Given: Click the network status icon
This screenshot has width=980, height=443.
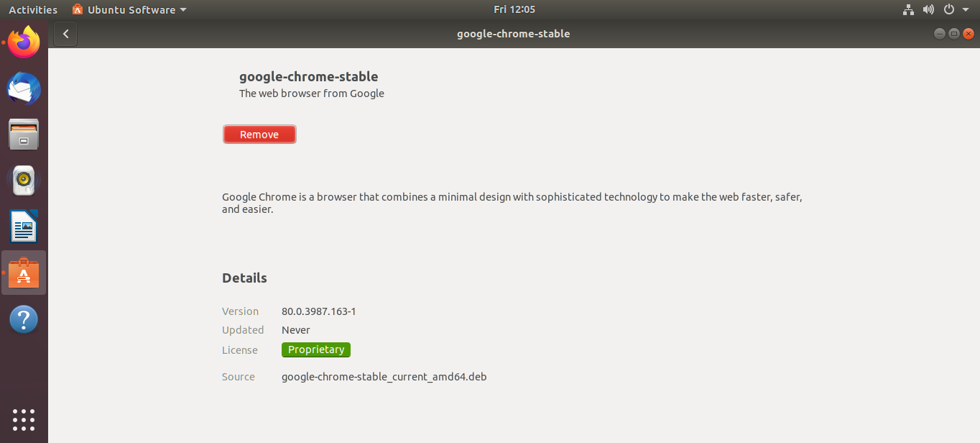Looking at the screenshot, I should pos(908,10).
